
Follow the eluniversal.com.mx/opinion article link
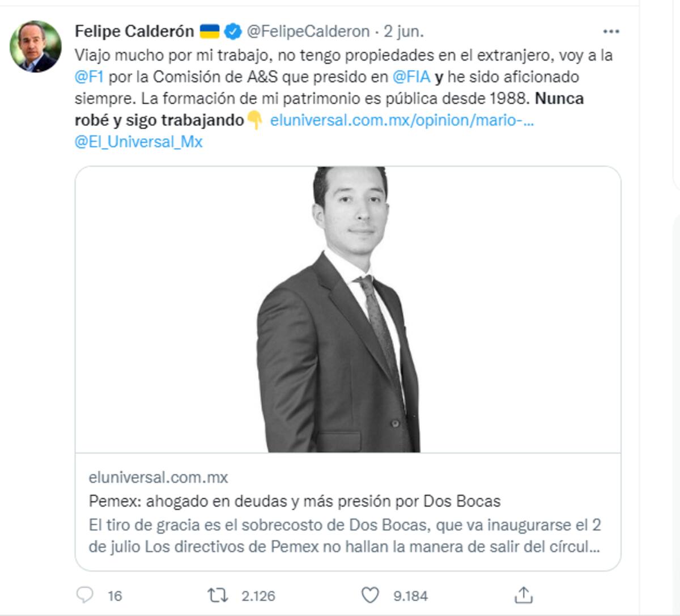402,120
